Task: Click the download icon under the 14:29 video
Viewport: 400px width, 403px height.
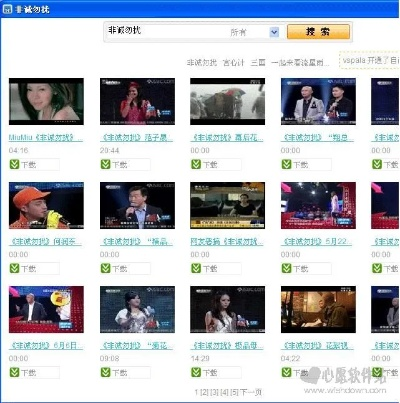Action: [196, 372]
